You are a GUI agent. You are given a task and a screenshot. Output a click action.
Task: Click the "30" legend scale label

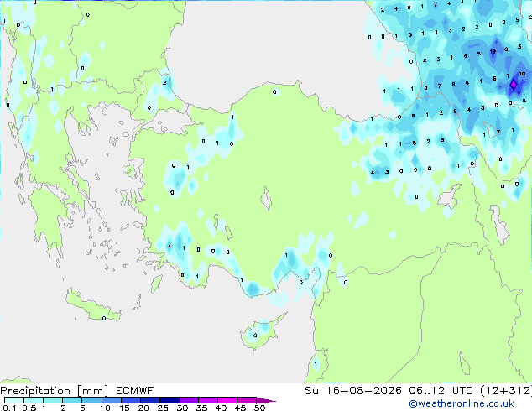[x=182, y=408]
